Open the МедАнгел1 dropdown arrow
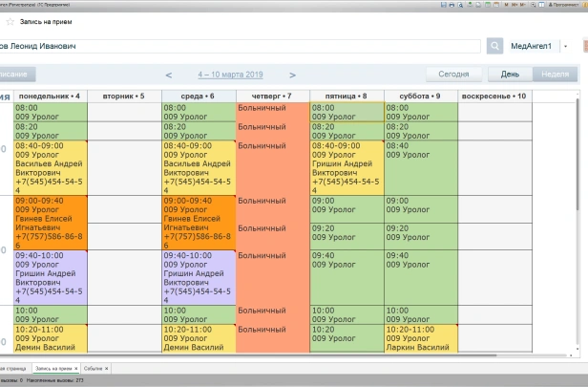 point(565,46)
